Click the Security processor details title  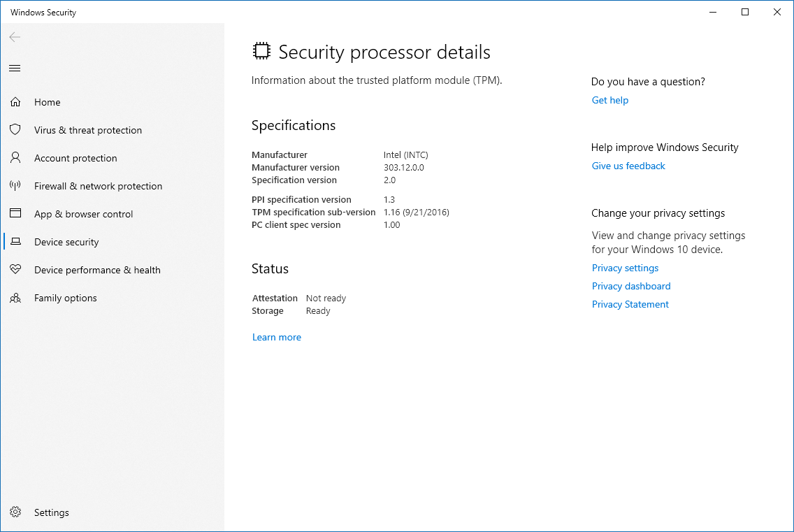[x=384, y=52]
